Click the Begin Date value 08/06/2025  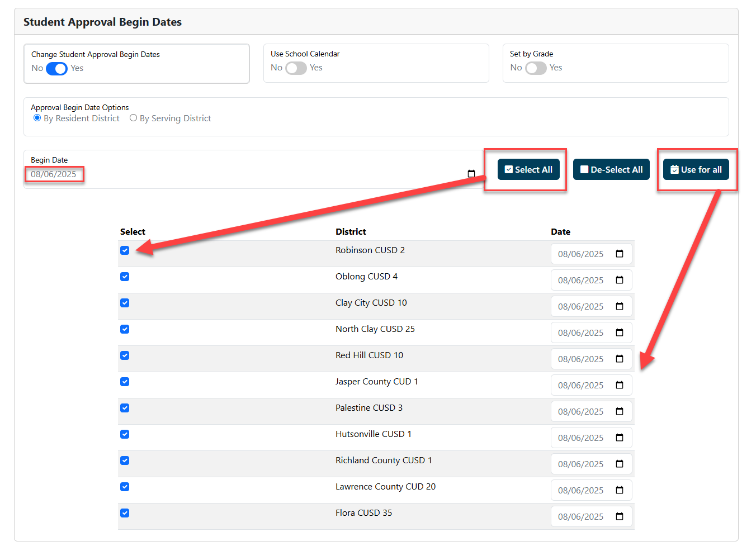coord(54,174)
